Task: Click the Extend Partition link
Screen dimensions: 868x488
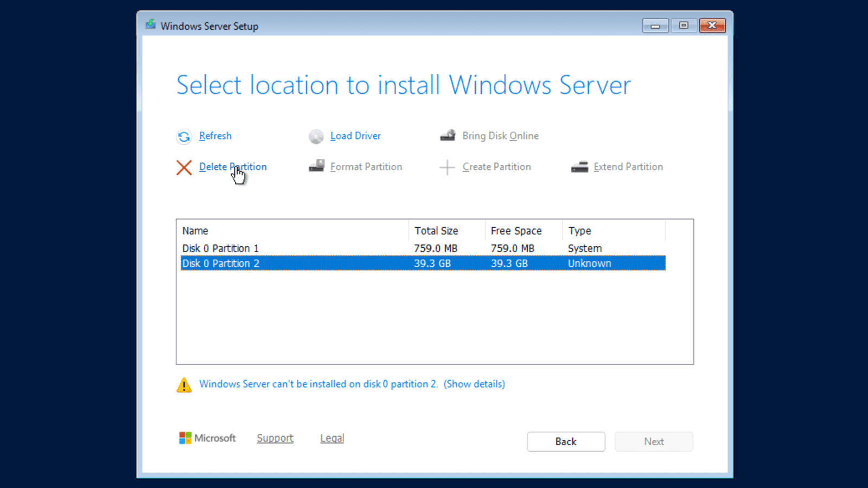Action: point(628,167)
